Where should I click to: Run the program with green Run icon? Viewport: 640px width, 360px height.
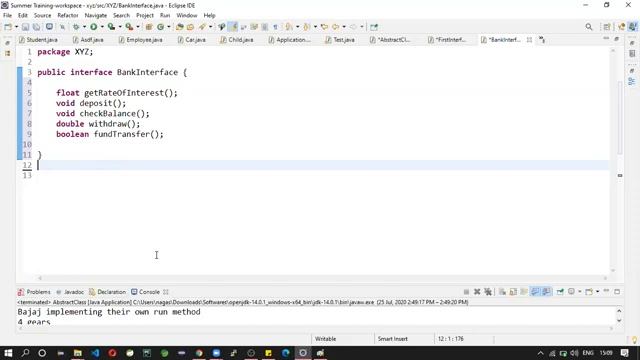pyautogui.click(x=94, y=27)
